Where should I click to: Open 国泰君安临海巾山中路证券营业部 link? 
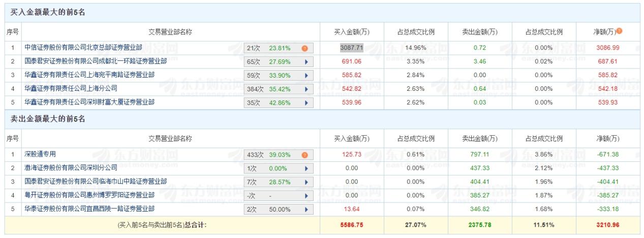click(x=96, y=182)
